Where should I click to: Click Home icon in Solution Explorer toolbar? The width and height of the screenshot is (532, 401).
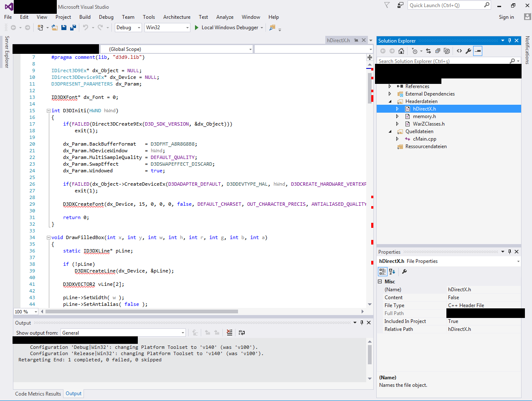pyautogui.click(x=401, y=51)
